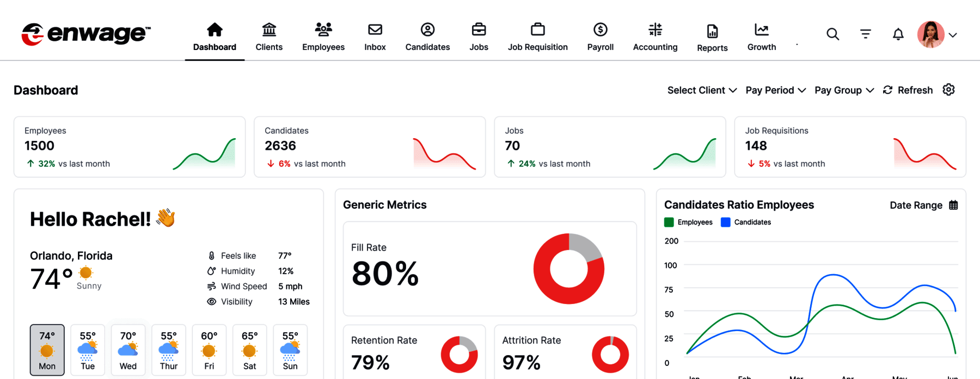Open the Candidates stat card
Image resolution: width=980 pixels, height=379 pixels.
pos(369,147)
